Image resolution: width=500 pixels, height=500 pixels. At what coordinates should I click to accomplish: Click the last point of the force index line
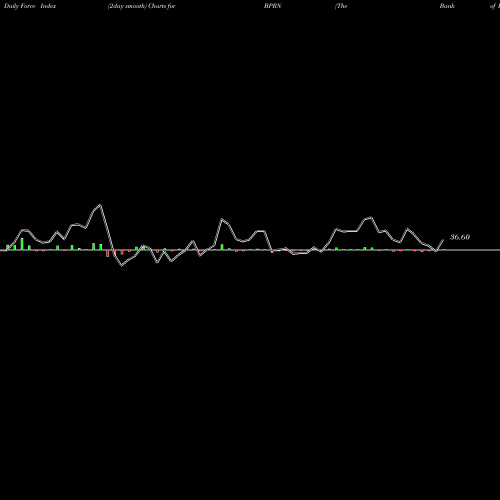[x=443, y=240]
